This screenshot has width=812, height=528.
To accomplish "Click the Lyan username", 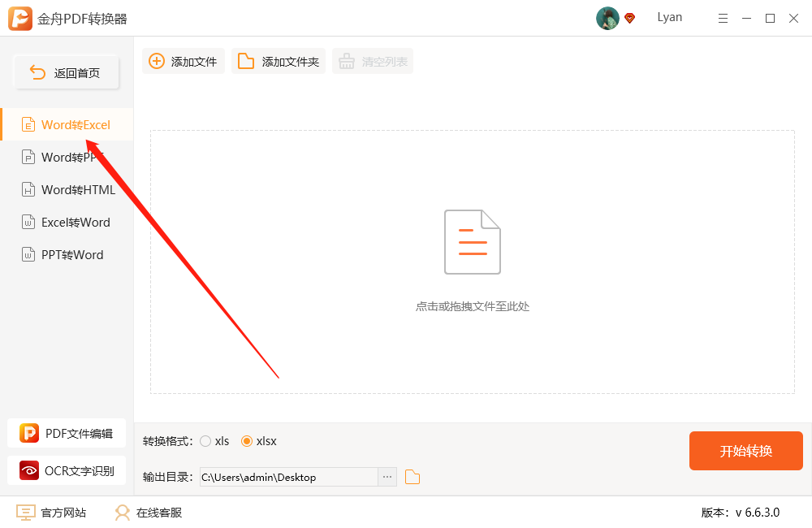I will 670,18.
